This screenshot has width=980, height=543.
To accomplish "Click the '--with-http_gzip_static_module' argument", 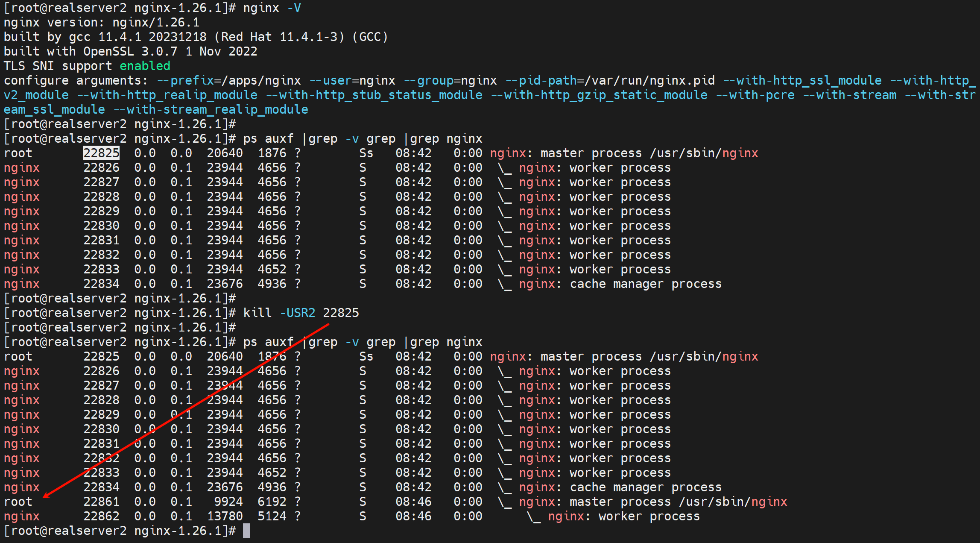I will pyautogui.click(x=599, y=95).
